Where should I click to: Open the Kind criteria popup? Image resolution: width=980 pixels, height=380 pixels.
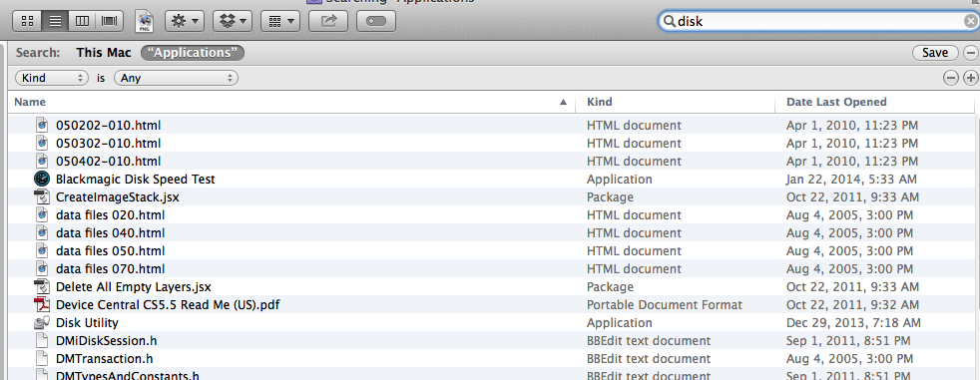(x=52, y=78)
